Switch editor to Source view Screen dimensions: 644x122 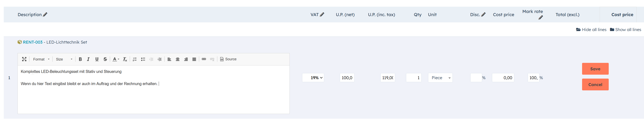(228, 59)
